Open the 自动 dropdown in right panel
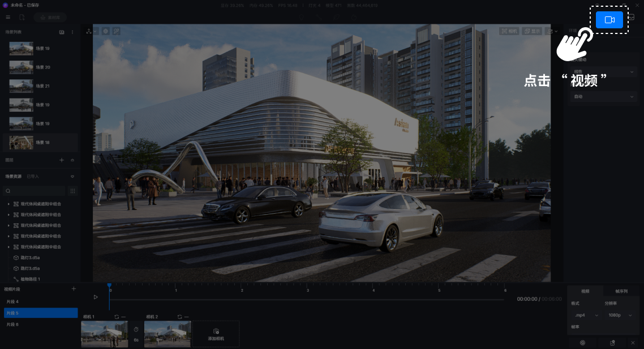This screenshot has width=644, height=349. pos(603,97)
